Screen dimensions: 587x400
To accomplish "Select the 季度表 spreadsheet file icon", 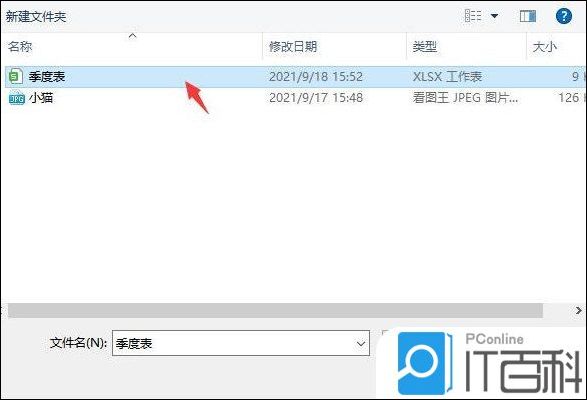I will [15, 76].
